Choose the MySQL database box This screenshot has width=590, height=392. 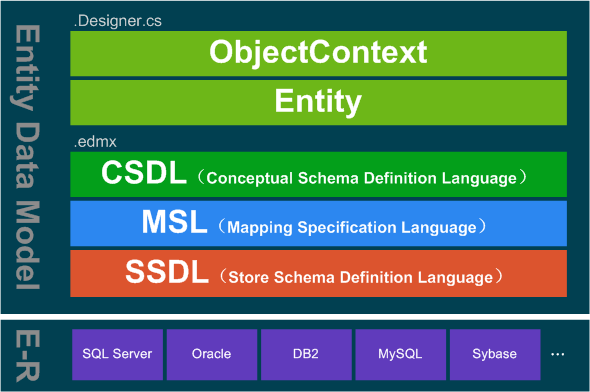(x=400, y=354)
